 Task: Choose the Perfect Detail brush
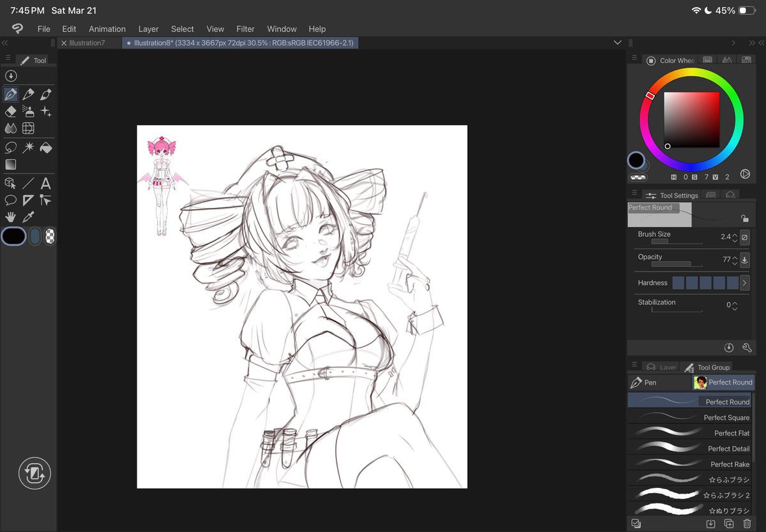point(689,448)
